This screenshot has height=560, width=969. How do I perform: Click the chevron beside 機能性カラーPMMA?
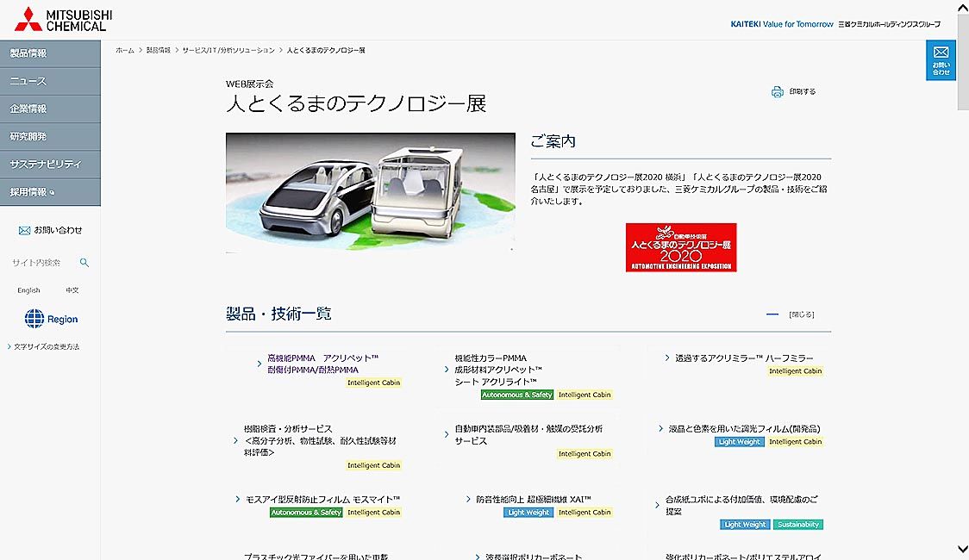point(447,370)
